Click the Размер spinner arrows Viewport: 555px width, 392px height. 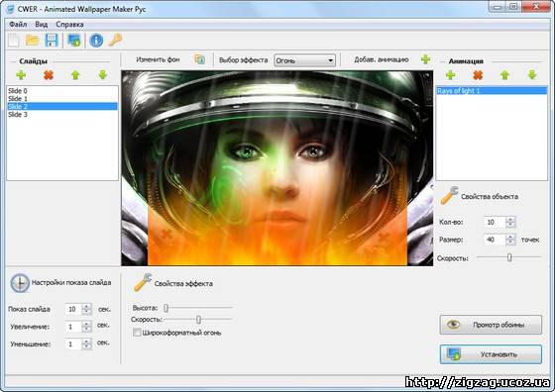[x=510, y=240]
